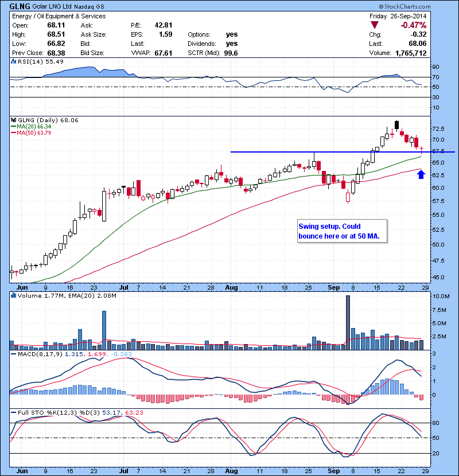Click the 7.5M volume axis label
459x476 pixels.
[x=439, y=310]
